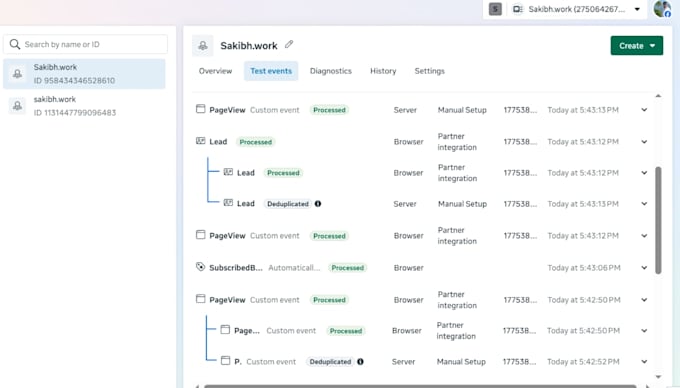Click event icon of Lead Deduplicated child row

point(228,203)
